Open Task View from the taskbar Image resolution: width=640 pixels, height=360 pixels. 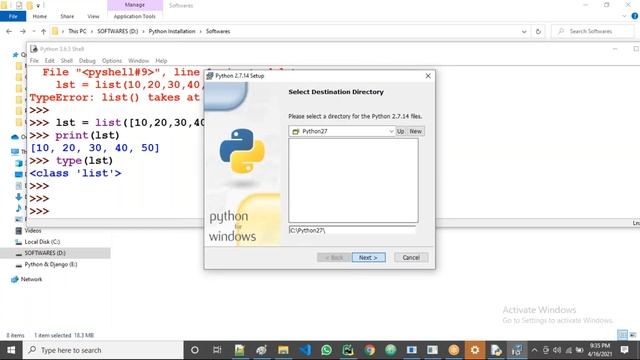click(217, 350)
